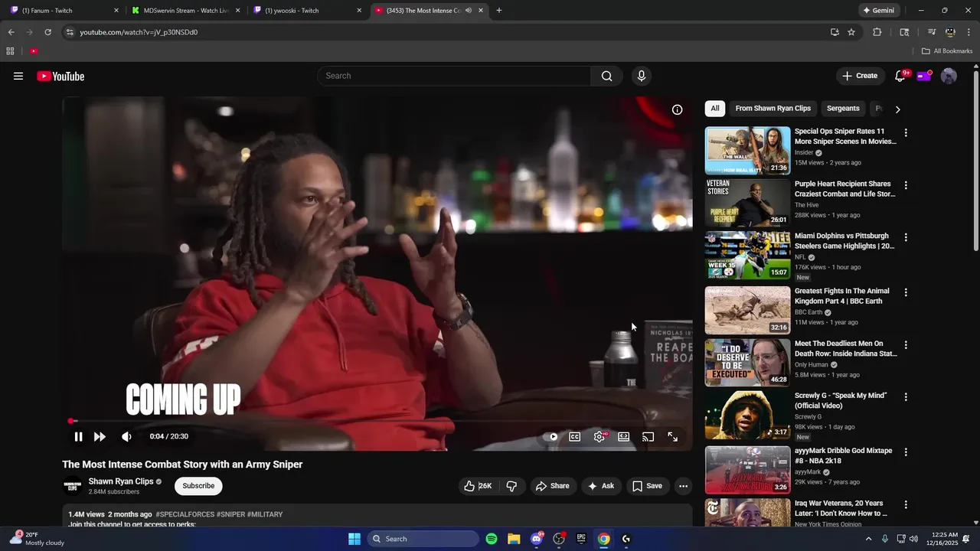Open the YouTube guide hamburger menu
This screenshot has width=980, height=551.
18,76
